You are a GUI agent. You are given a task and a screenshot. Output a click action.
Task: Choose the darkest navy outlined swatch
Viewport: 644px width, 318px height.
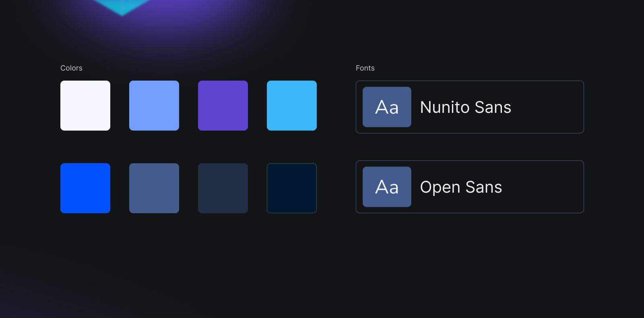[292, 188]
